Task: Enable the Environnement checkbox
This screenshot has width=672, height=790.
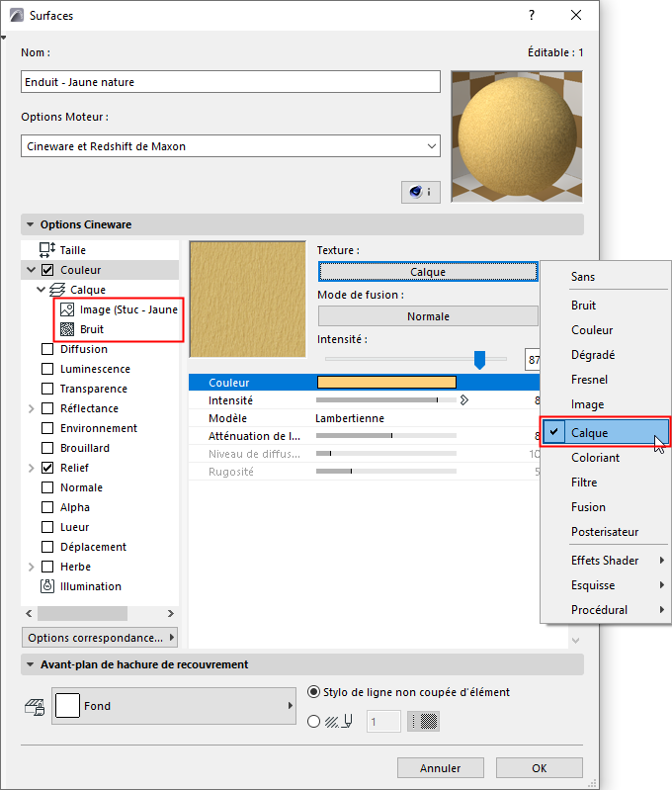Action: pyautogui.click(x=47, y=428)
